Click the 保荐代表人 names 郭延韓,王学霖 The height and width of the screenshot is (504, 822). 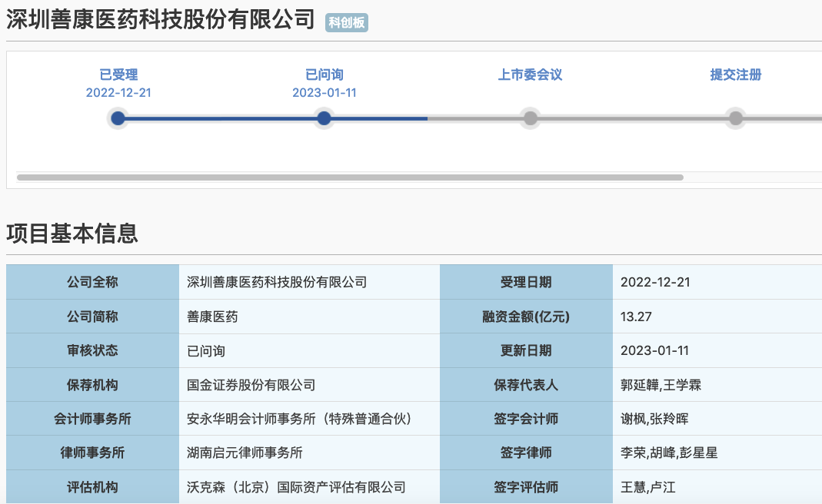(x=661, y=385)
